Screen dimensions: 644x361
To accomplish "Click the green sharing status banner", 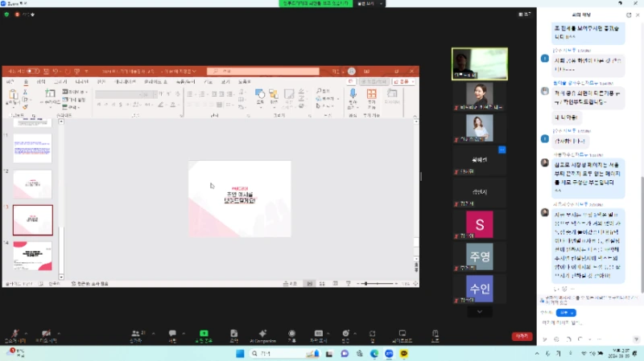I will (316, 3).
